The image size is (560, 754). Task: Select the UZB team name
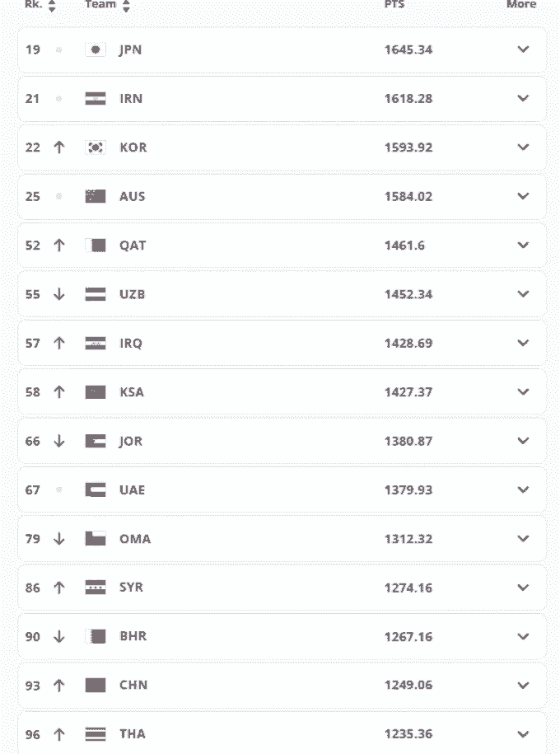pos(132,294)
